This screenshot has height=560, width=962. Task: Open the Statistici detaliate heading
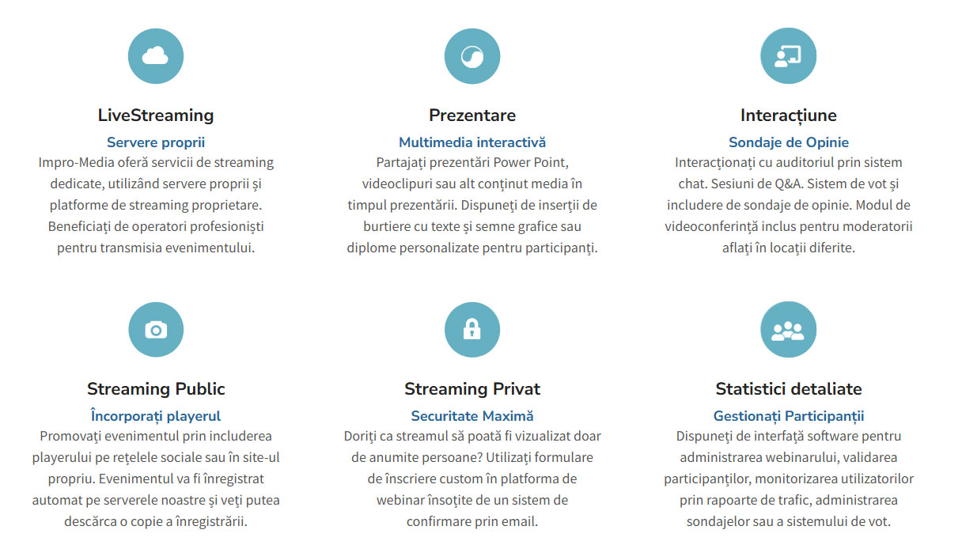coord(789,389)
